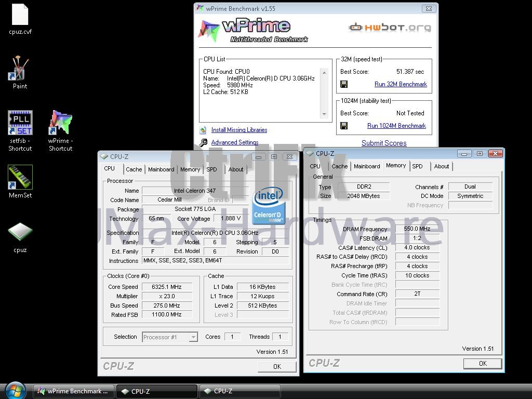Click the DC Mode Symmetric value
532x399 pixels.
[x=470, y=196]
